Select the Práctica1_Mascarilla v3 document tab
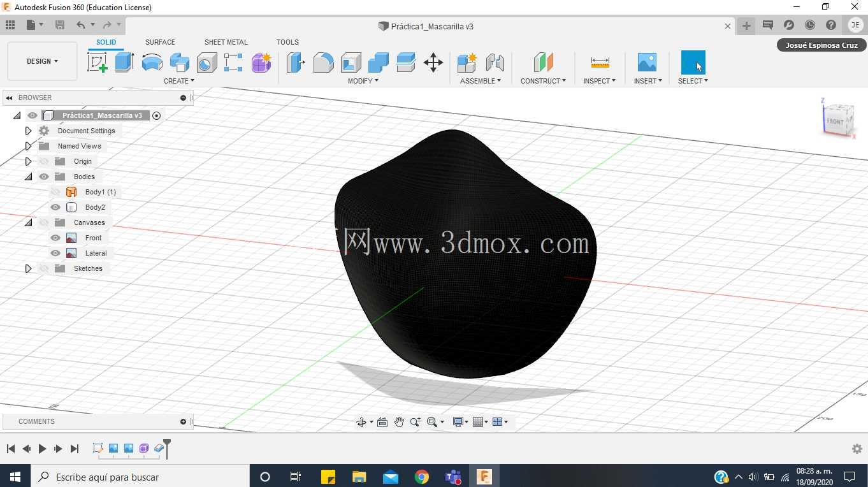Viewport: 868px width, 487px height. point(426,26)
